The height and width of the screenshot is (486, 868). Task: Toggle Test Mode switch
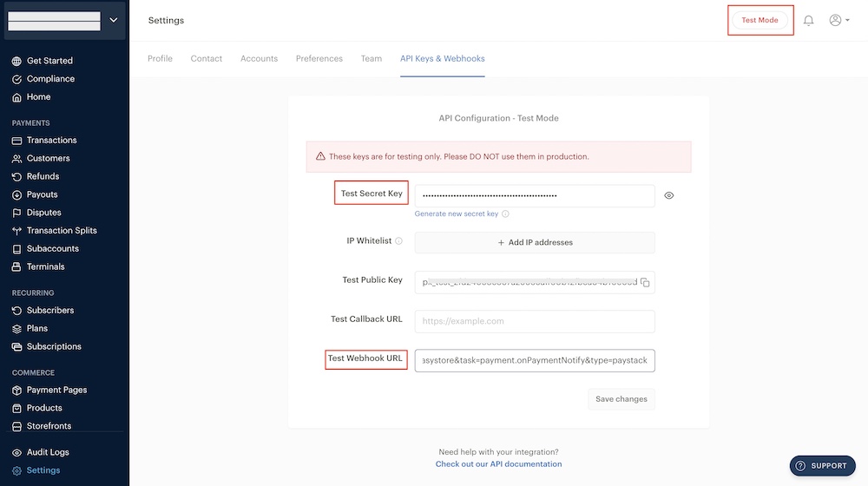759,20
